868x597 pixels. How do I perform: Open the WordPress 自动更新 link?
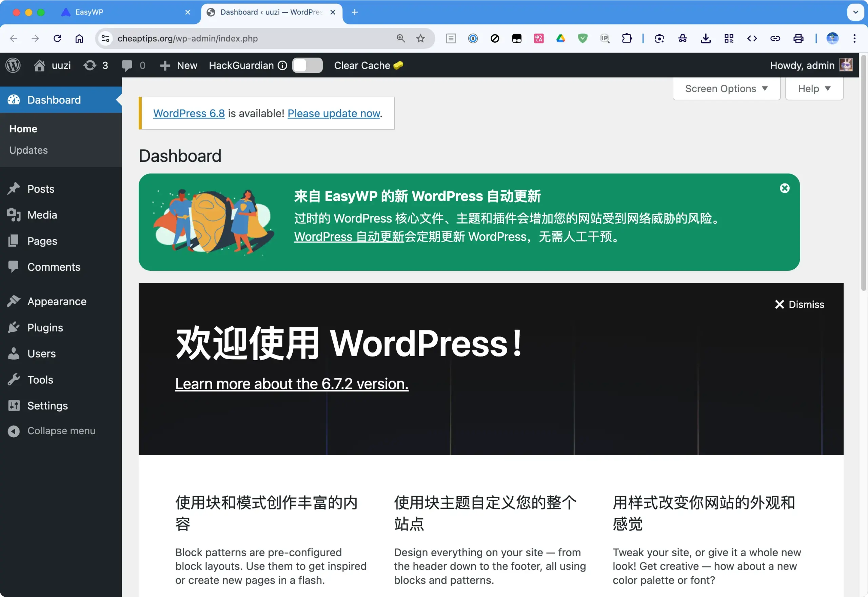pos(349,237)
